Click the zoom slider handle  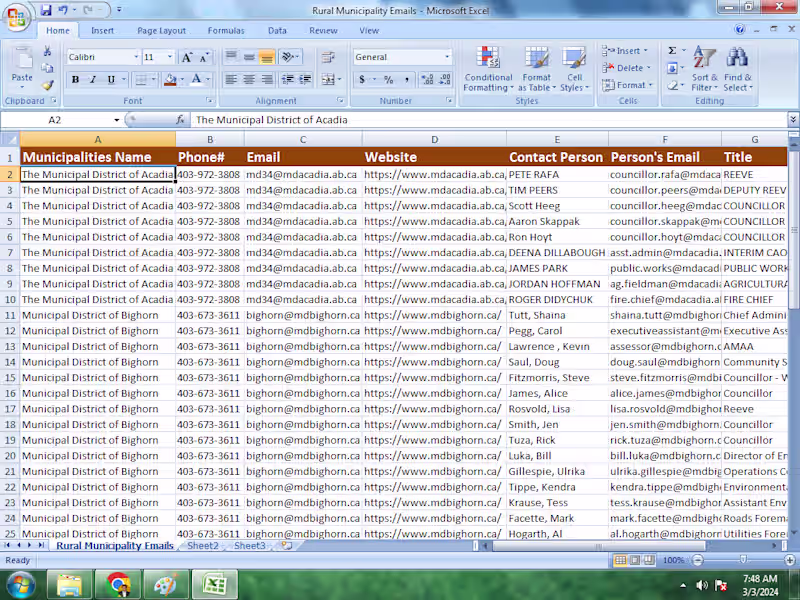[x=743, y=560]
